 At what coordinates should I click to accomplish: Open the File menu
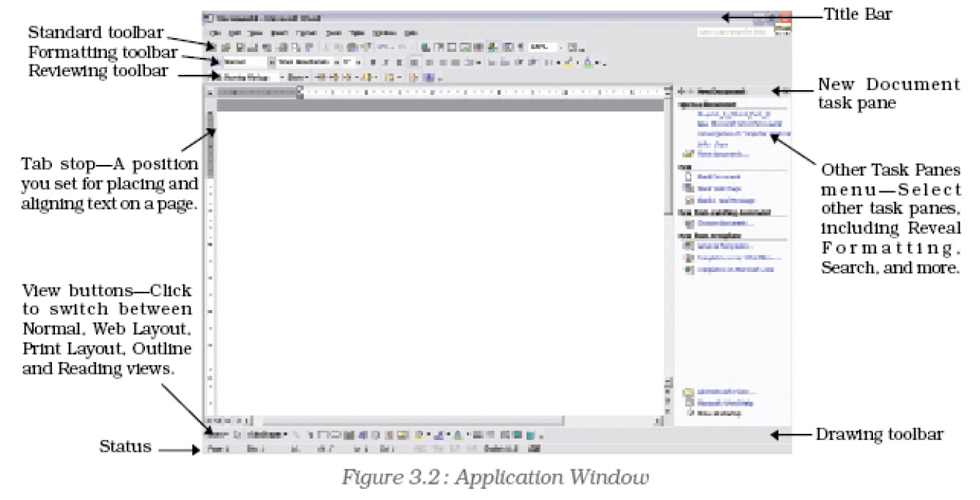tap(214, 33)
